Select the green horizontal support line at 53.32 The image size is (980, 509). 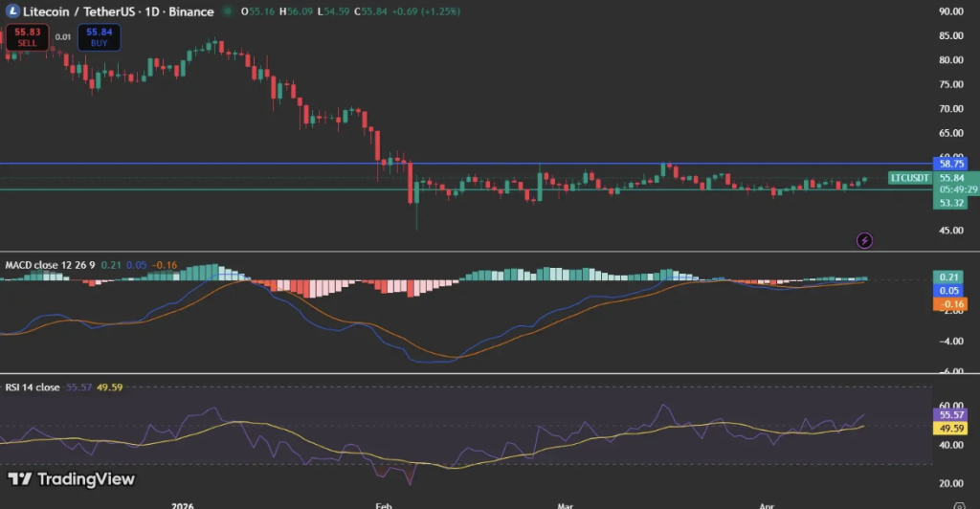(x=466, y=189)
